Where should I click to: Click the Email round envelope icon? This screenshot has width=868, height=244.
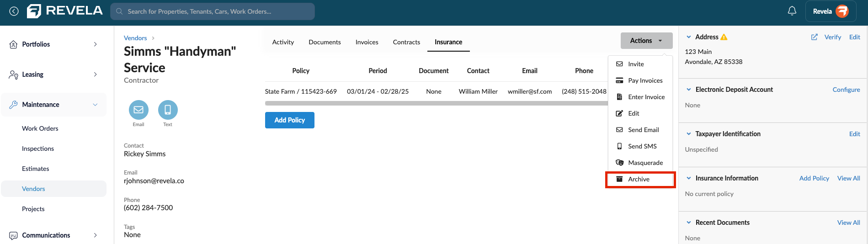coord(138,110)
